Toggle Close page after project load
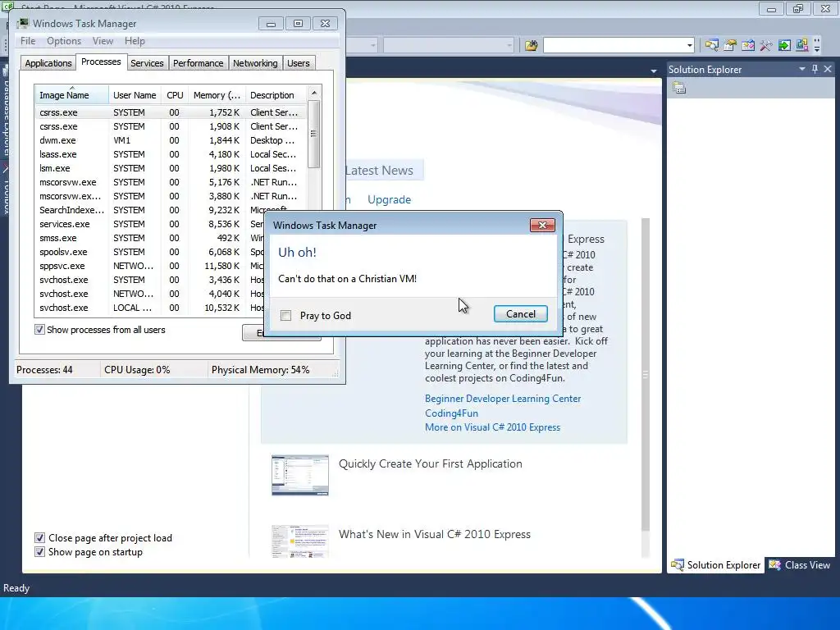 (39, 538)
